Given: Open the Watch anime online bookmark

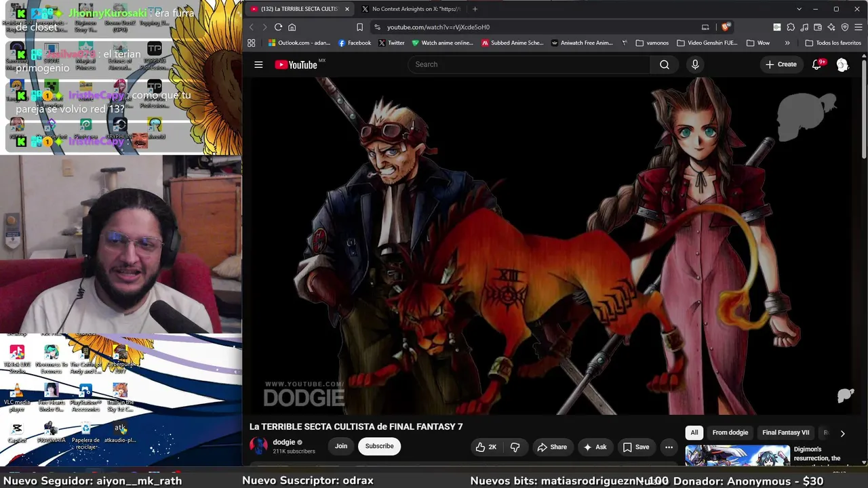Looking at the screenshot, I should click(442, 43).
